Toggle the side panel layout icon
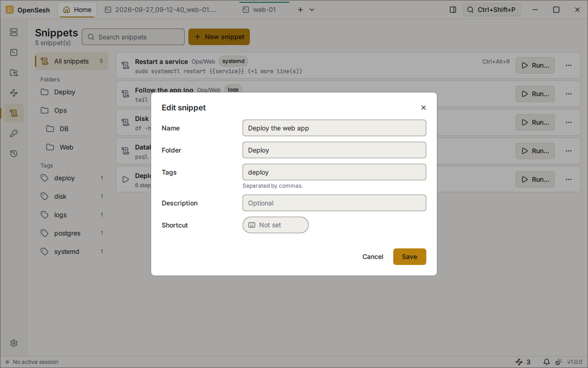The image size is (588, 368). (x=453, y=10)
